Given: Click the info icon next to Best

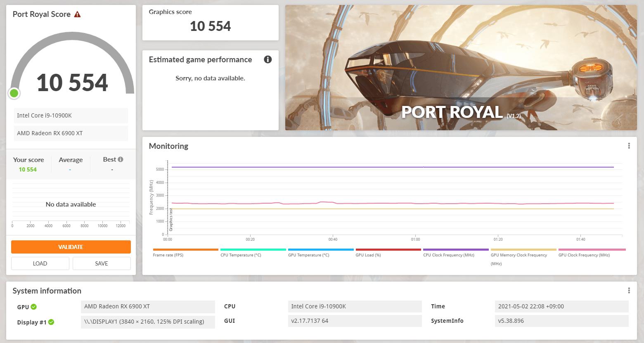Looking at the screenshot, I should (121, 159).
